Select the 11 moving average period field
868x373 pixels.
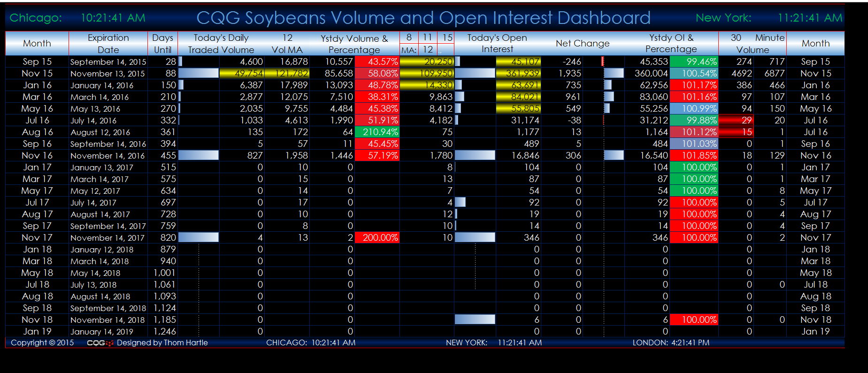[427, 38]
